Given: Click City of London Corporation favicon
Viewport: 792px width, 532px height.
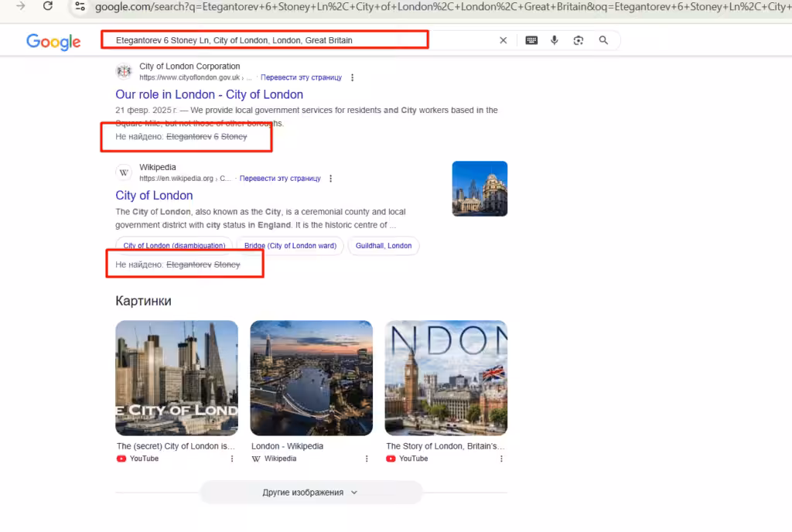Looking at the screenshot, I should pyautogui.click(x=124, y=72).
